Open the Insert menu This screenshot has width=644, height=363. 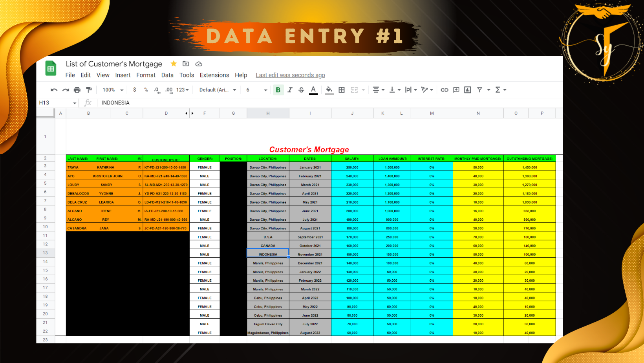click(123, 75)
